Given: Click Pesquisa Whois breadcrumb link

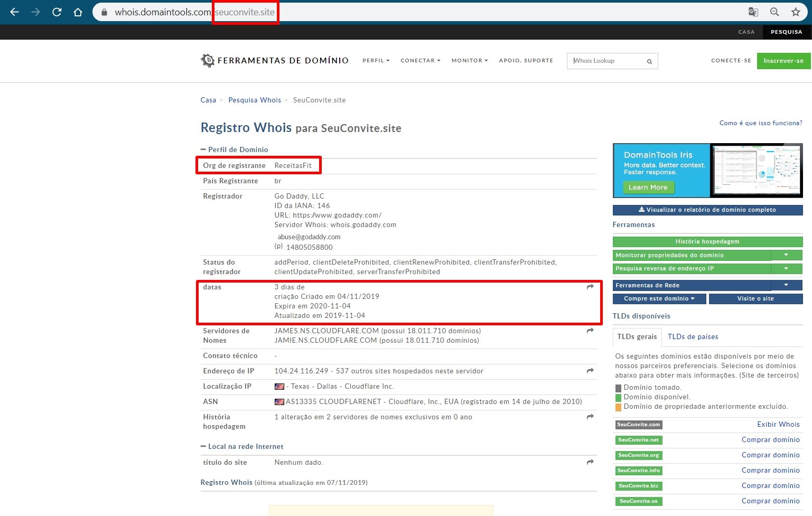Looking at the screenshot, I should (255, 100).
